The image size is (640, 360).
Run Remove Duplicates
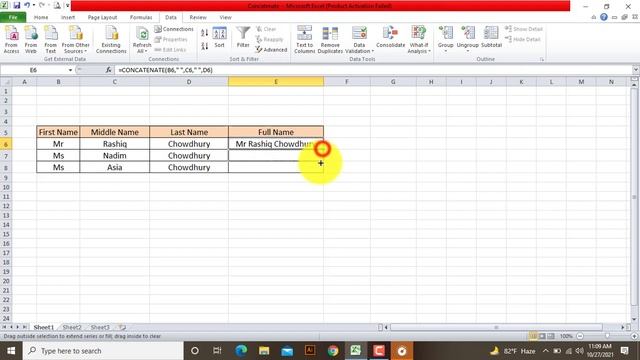(330, 39)
